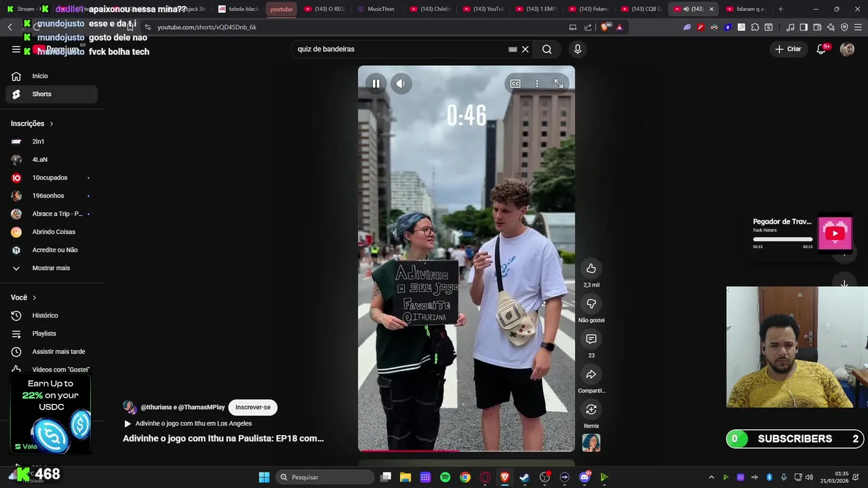The height and width of the screenshot is (488, 868).
Task: Open the 196sonhos subscription
Action: [x=52, y=196]
